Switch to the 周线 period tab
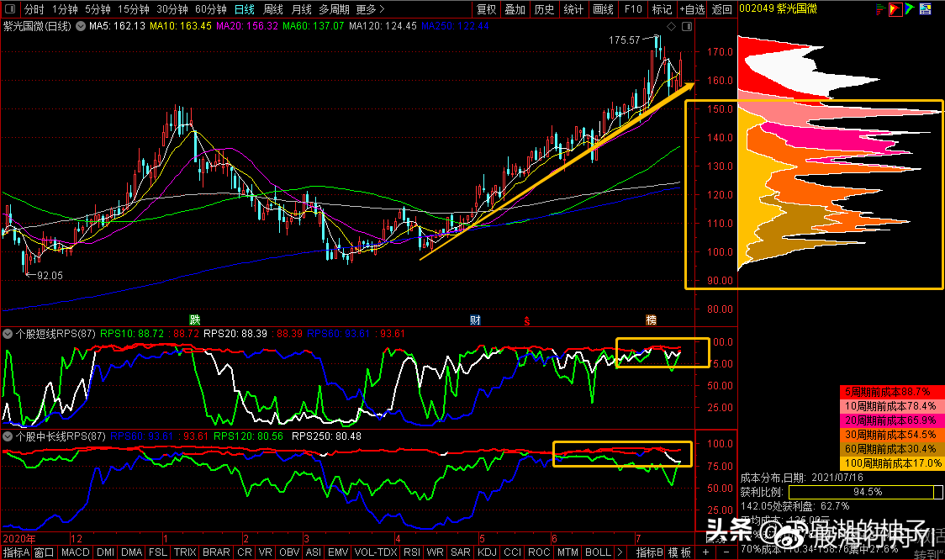The image size is (945, 560). tap(273, 9)
